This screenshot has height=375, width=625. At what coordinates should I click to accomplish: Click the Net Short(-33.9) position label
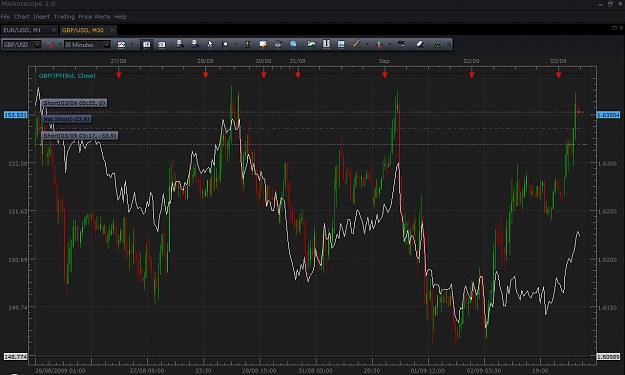click(67, 119)
